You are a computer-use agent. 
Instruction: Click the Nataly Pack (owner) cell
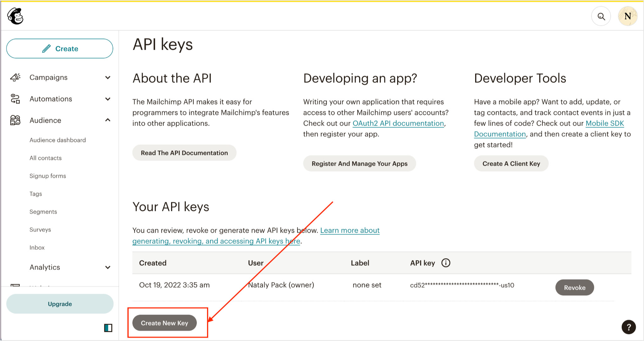pos(281,285)
